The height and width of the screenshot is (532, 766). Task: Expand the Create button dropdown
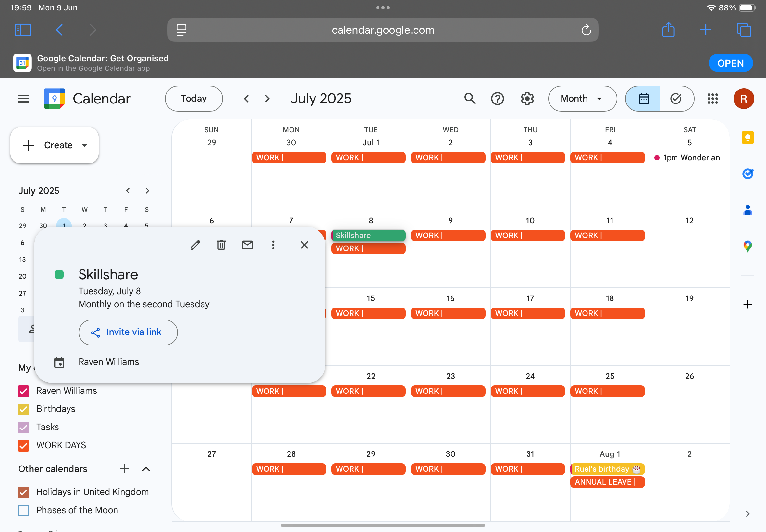(84, 145)
